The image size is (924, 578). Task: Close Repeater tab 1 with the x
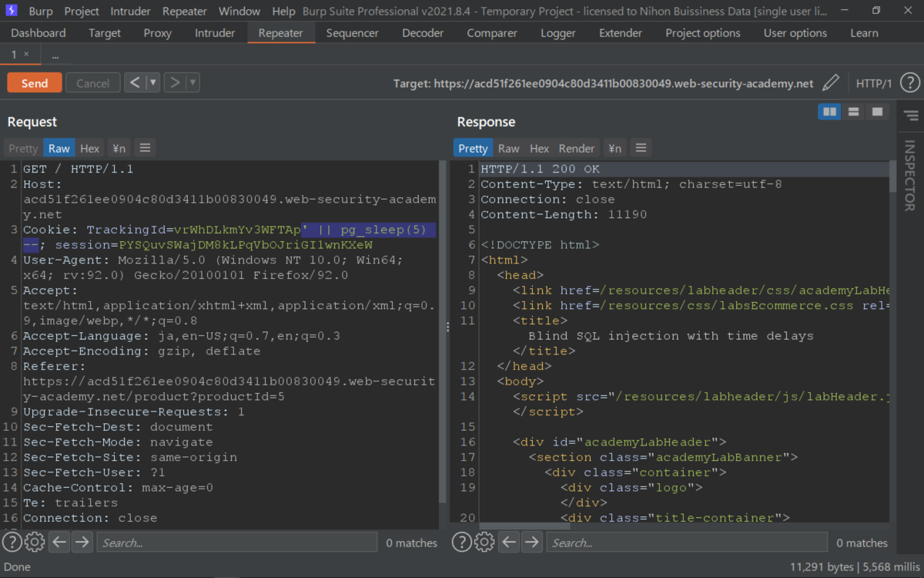pos(26,54)
